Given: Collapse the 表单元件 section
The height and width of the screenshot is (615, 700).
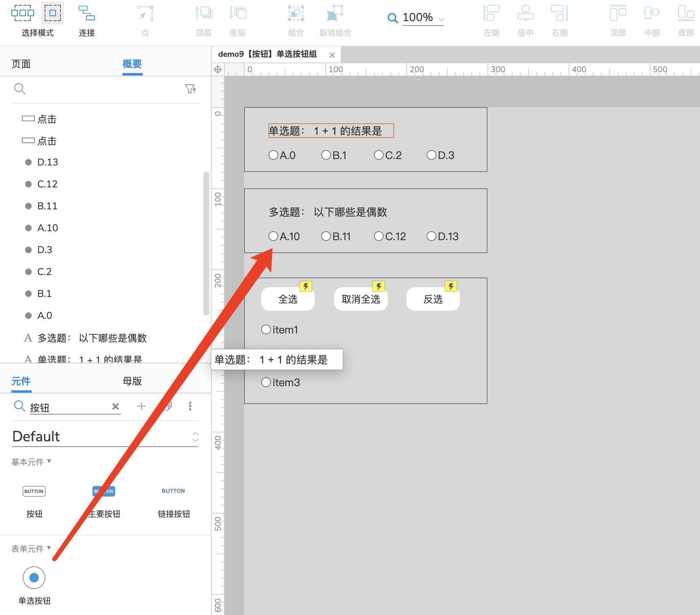Looking at the screenshot, I should [x=31, y=548].
